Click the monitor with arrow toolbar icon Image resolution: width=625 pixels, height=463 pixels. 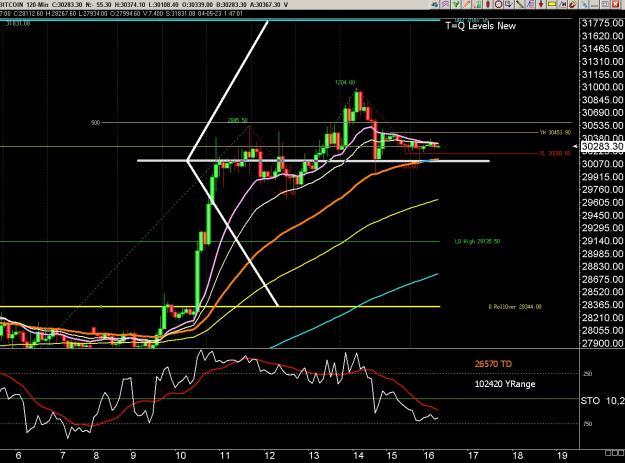[509, 4]
